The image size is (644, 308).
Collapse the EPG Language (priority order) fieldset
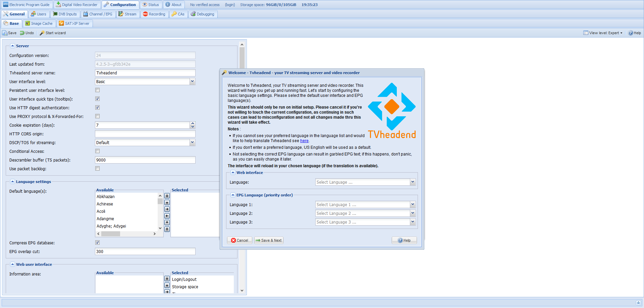tap(233, 195)
